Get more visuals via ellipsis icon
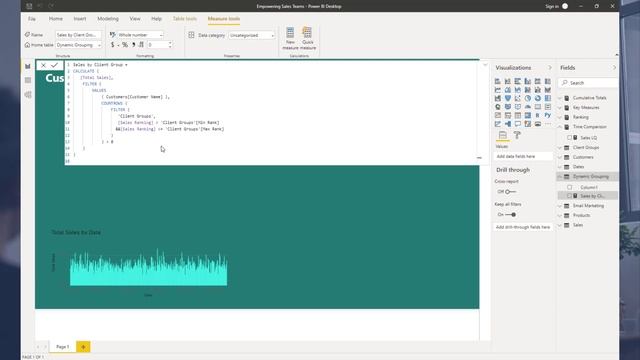This screenshot has height=360, width=640. [x=548, y=124]
